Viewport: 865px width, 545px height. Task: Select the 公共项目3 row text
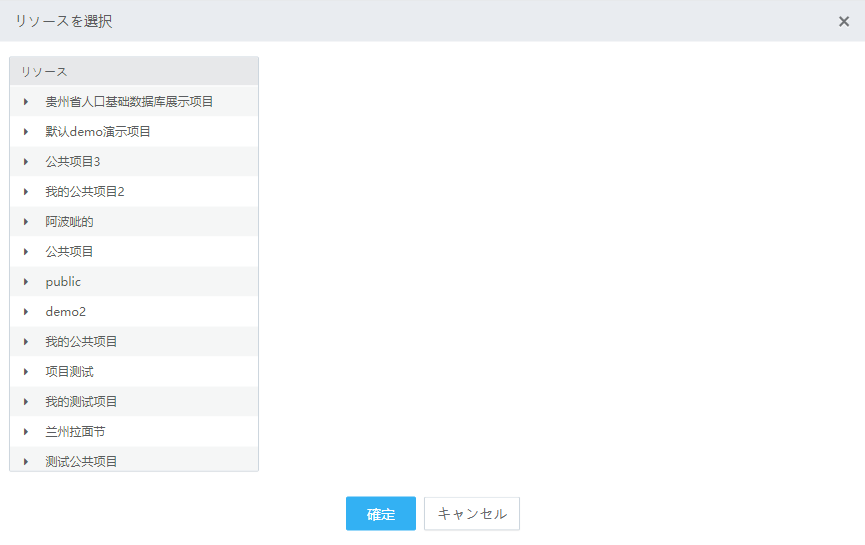coord(73,162)
